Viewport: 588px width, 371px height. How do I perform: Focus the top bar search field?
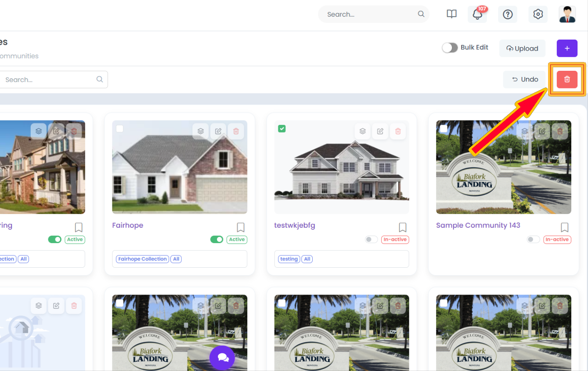tap(374, 14)
